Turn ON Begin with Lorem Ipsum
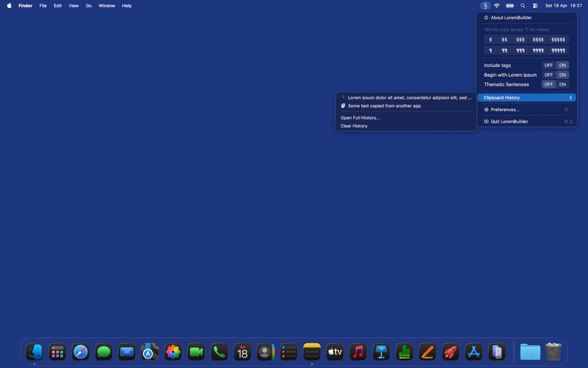 [563, 75]
